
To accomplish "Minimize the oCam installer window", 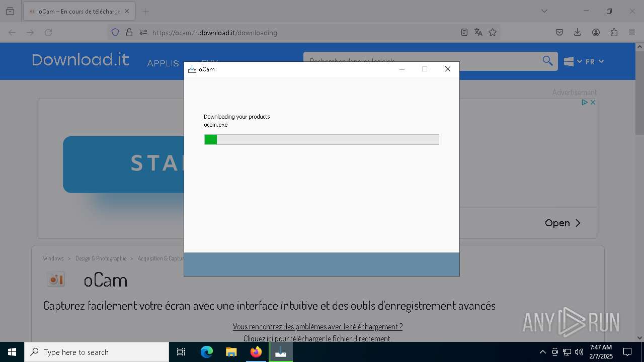I will point(402,69).
